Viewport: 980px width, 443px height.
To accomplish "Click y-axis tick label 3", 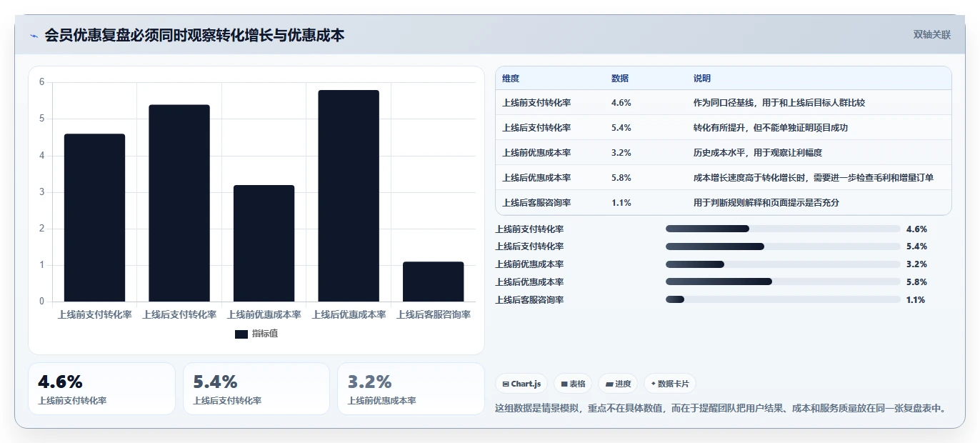I will tap(42, 192).
